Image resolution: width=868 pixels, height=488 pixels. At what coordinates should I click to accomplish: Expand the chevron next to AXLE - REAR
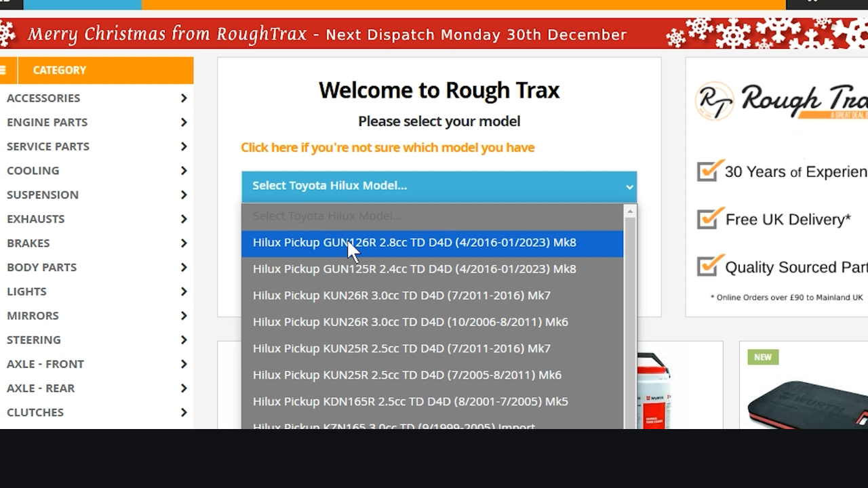coord(184,388)
